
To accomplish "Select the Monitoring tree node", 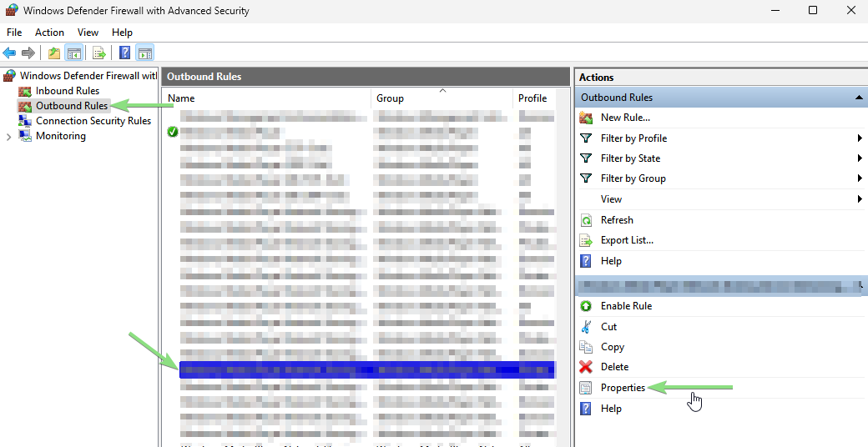I will [60, 136].
